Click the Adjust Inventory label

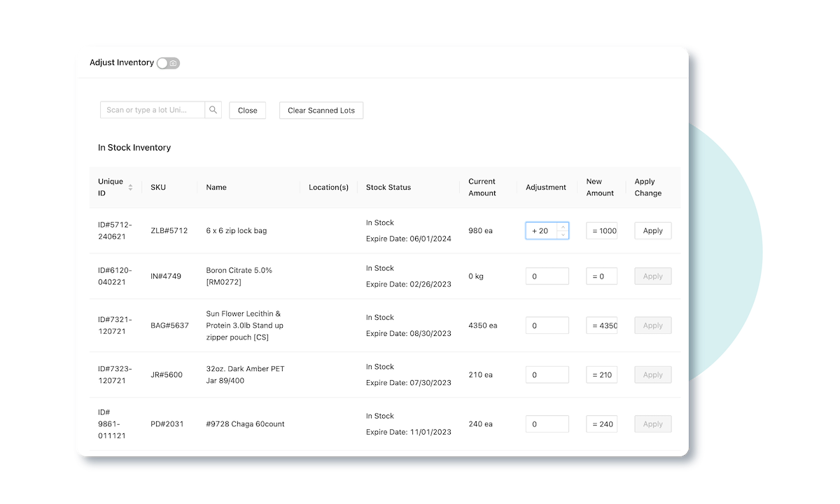coord(122,63)
